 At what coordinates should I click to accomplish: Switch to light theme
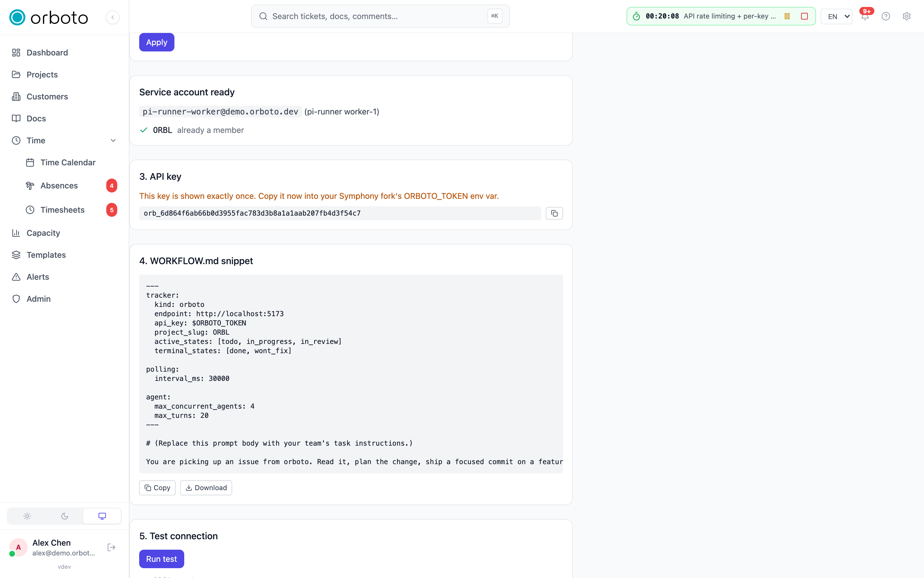(27, 516)
